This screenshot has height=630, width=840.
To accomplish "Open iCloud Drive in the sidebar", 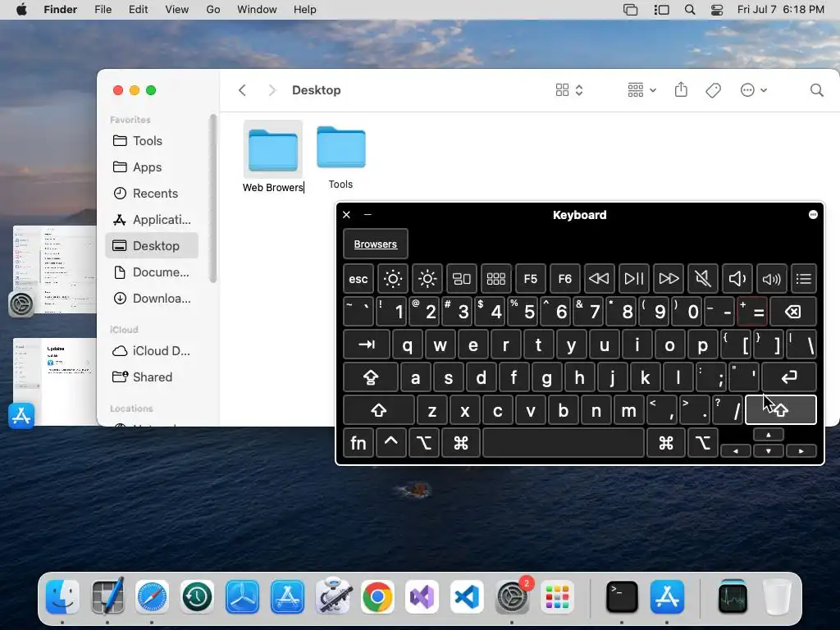I will pos(152,351).
